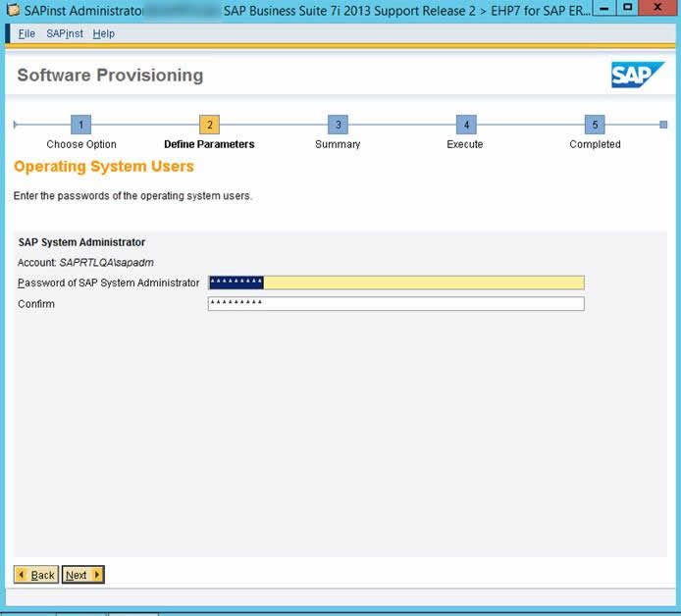
Task: Proceed with the Next button
Action: point(83,575)
